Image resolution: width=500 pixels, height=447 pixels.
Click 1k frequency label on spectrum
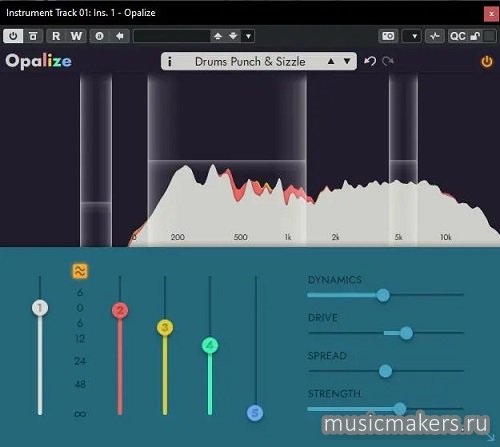[288, 237]
